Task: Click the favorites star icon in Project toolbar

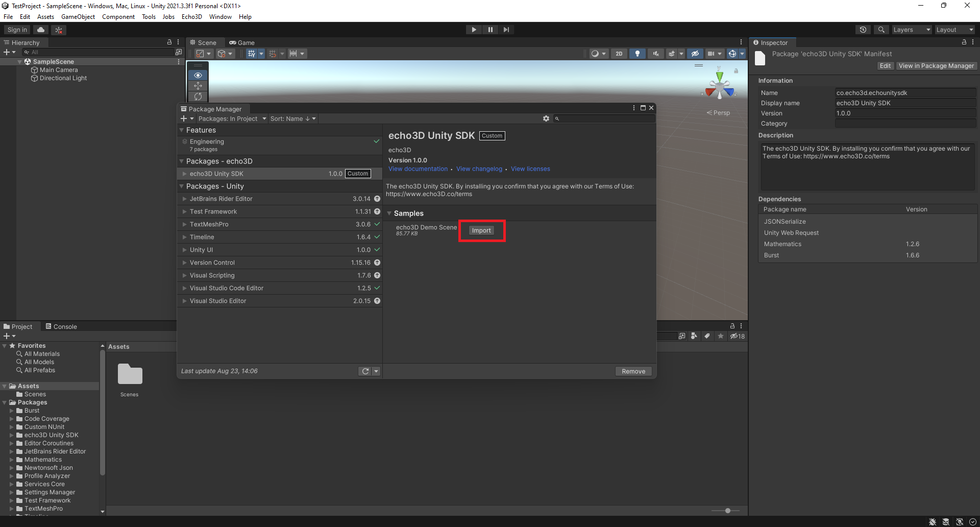Action: [x=720, y=336]
